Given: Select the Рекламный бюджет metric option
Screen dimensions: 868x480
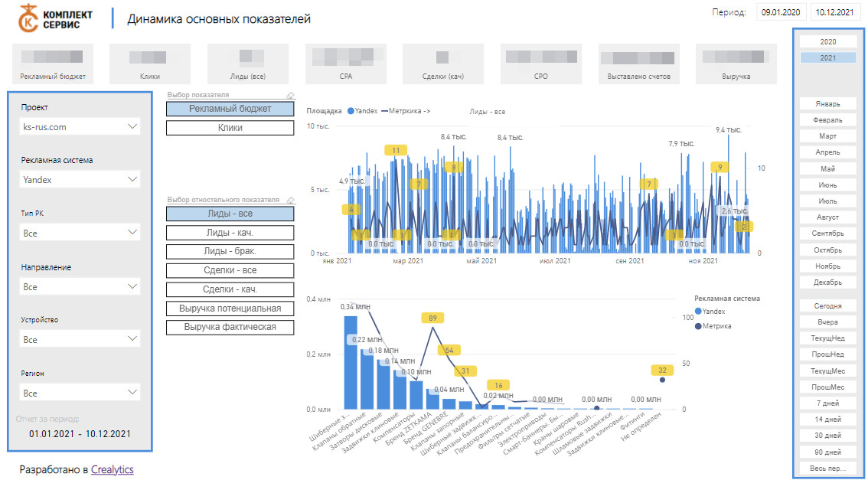Looking at the screenshot, I should (230, 109).
